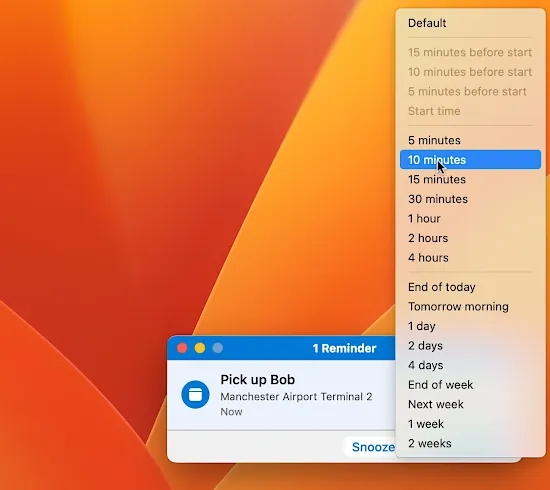Select Tomorrow morning snooze option
The image size is (550, 490).
470,307
